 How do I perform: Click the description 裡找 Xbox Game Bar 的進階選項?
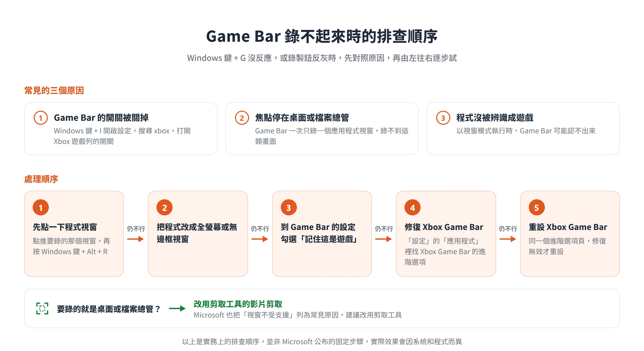coord(445,257)
